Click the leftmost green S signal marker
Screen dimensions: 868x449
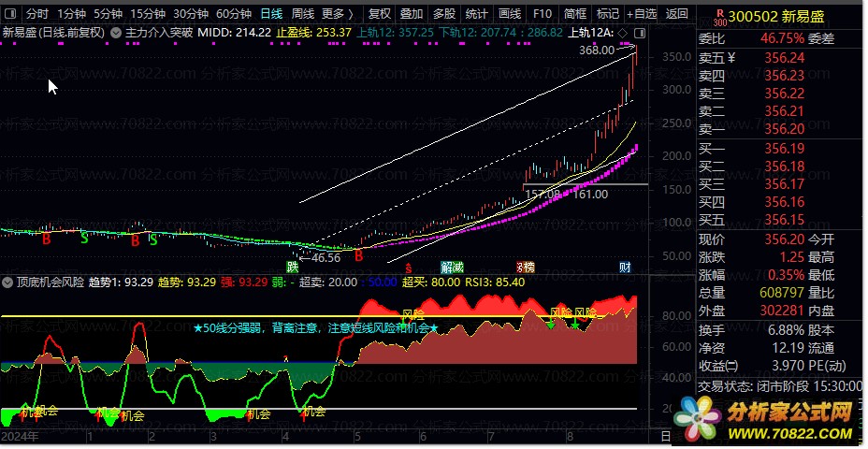pyautogui.click(x=84, y=239)
